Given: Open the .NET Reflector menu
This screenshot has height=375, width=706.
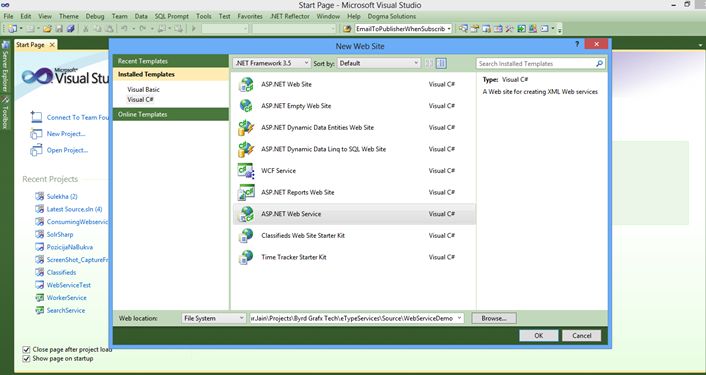Looking at the screenshot, I should click(x=290, y=16).
